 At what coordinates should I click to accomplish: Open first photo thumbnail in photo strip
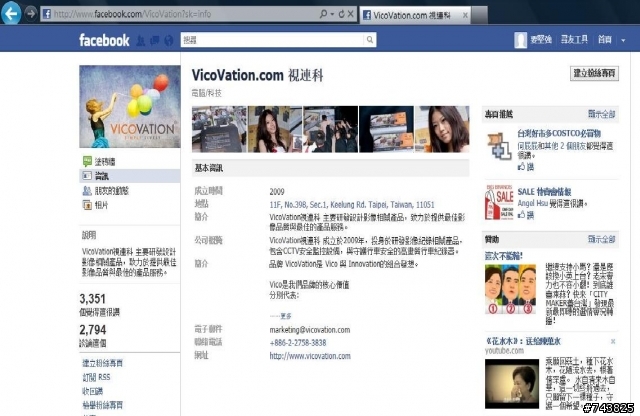click(219, 129)
